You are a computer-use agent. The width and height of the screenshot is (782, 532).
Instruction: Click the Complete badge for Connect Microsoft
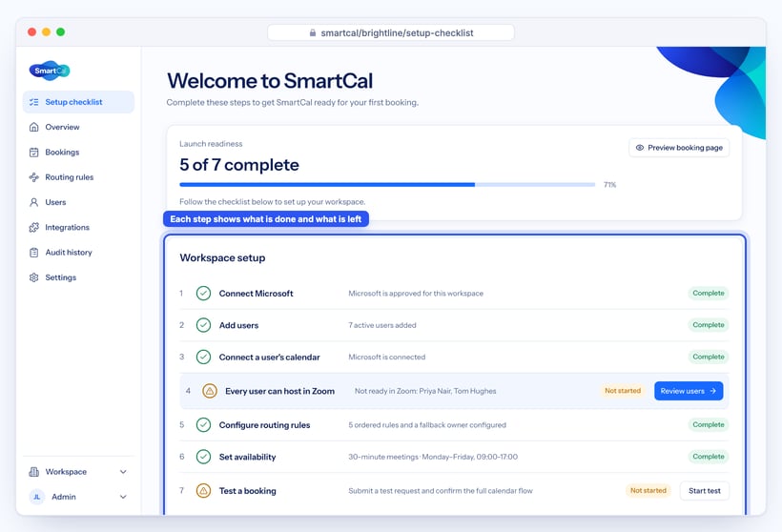click(709, 294)
